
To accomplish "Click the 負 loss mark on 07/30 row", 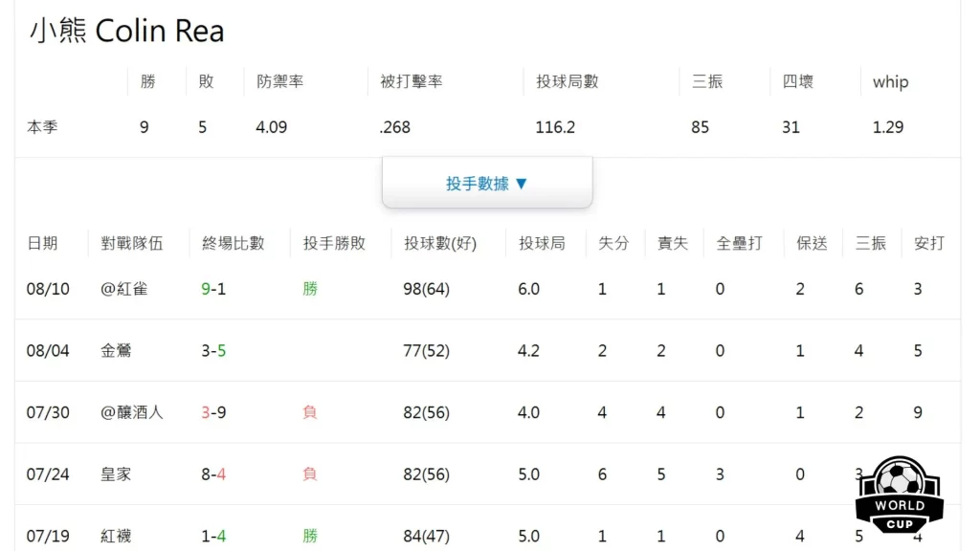I will point(309,412).
